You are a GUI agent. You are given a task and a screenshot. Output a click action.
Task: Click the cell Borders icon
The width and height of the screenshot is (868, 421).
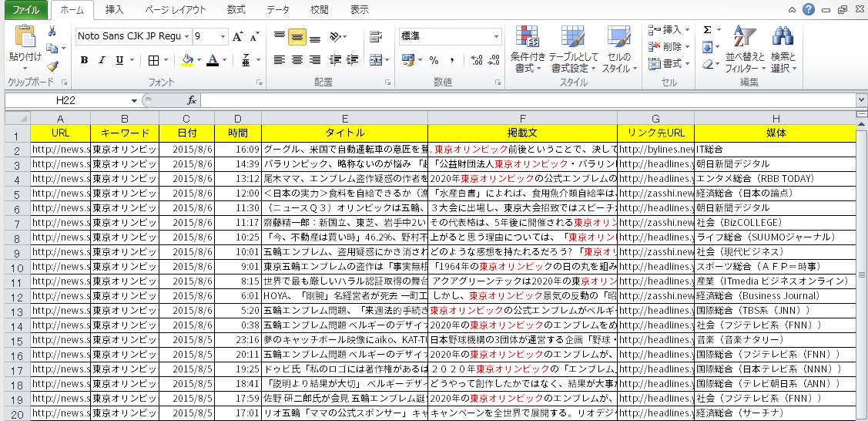pos(153,60)
